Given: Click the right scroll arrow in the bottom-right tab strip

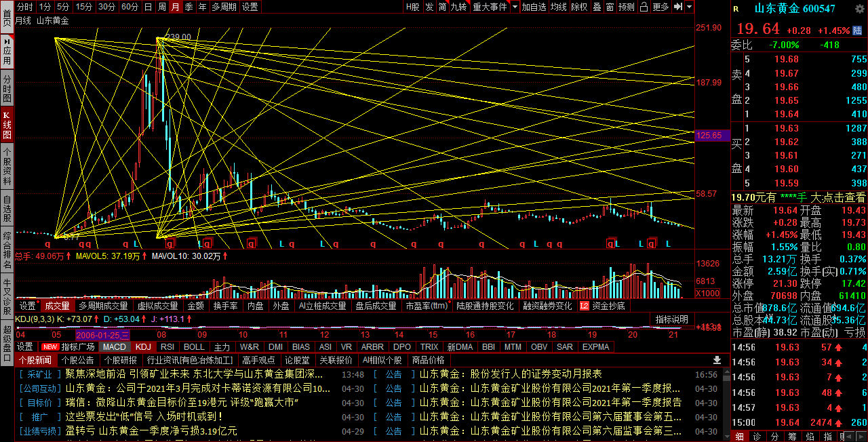Looking at the screenshot, I should [861, 437].
